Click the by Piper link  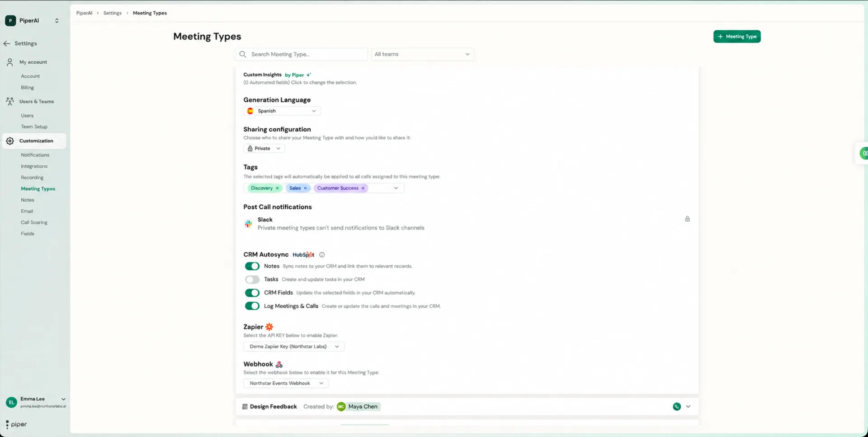(x=294, y=75)
